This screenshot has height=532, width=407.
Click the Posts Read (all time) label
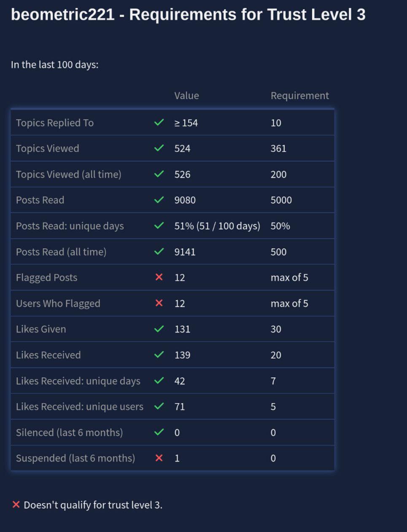(x=61, y=252)
